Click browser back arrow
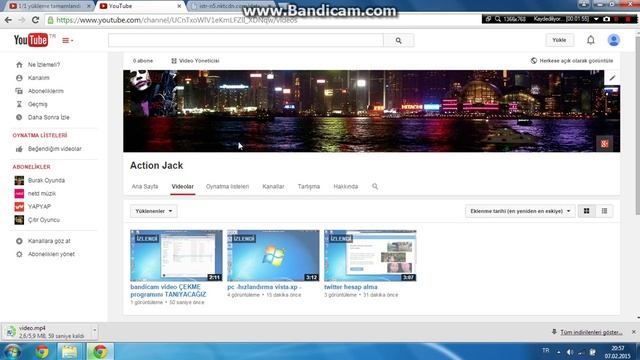 [x=8, y=20]
